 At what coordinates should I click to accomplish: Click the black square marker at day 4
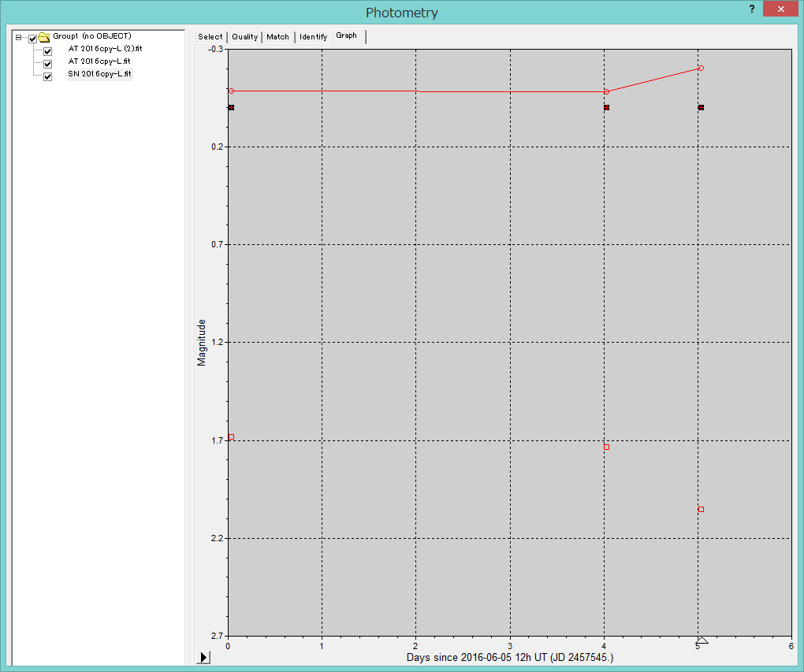pos(607,108)
